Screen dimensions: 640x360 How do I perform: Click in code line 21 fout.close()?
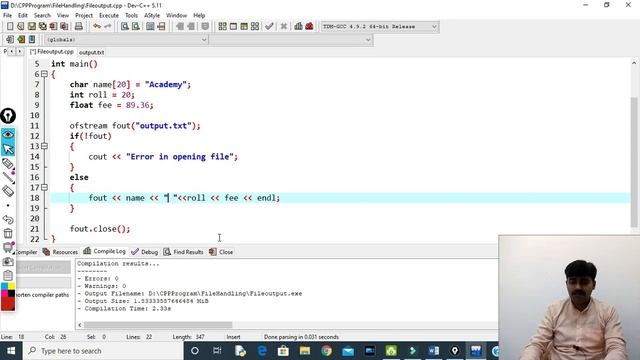tap(100, 229)
